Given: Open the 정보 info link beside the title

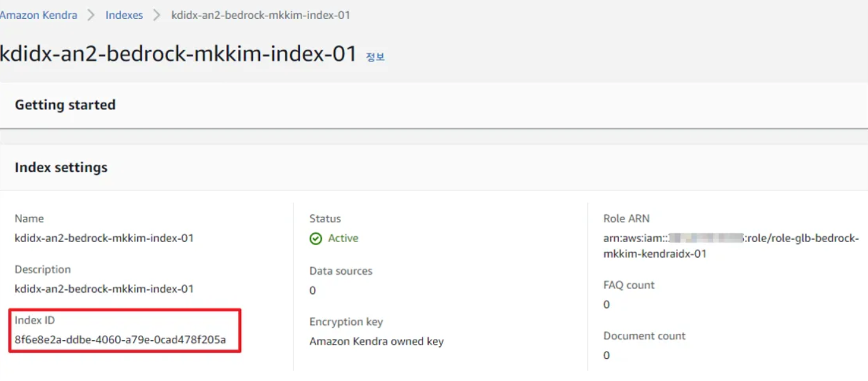Looking at the screenshot, I should (x=375, y=57).
